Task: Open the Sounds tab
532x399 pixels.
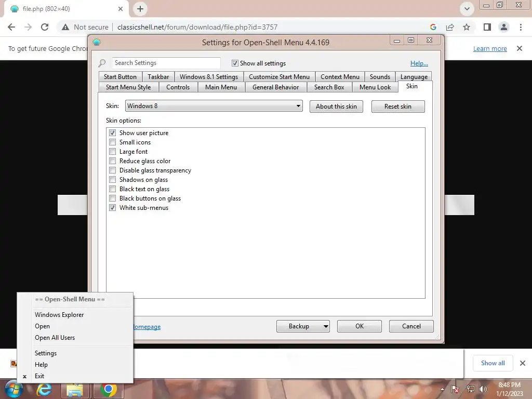Action: [x=380, y=77]
